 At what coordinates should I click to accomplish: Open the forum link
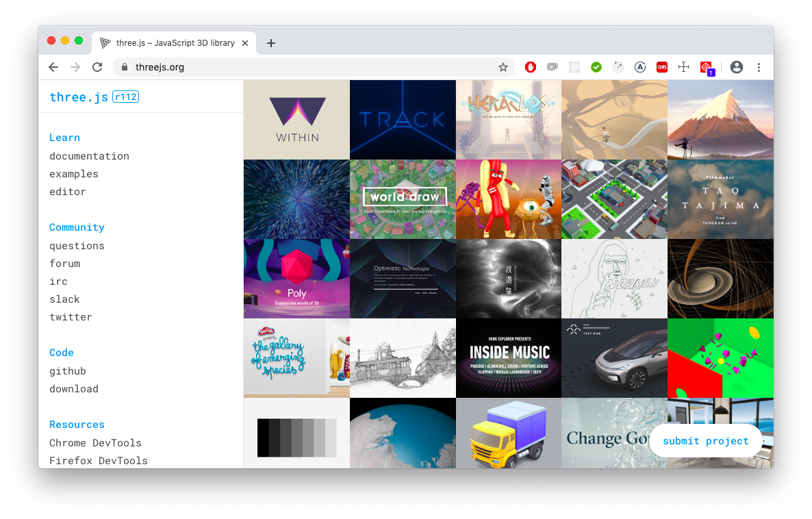[65, 264]
